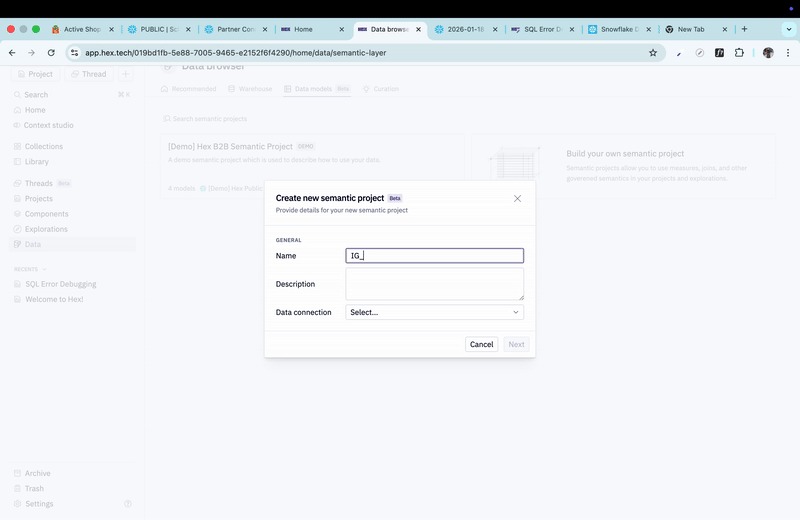This screenshot has height=520, width=800.
Task: Open a new browser tab
Action: tap(744, 29)
